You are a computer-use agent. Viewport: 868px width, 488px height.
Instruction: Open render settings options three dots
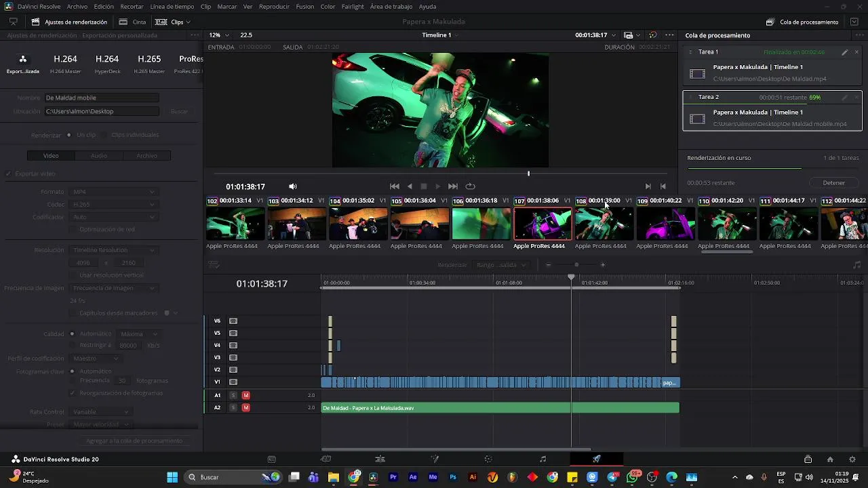(195, 35)
